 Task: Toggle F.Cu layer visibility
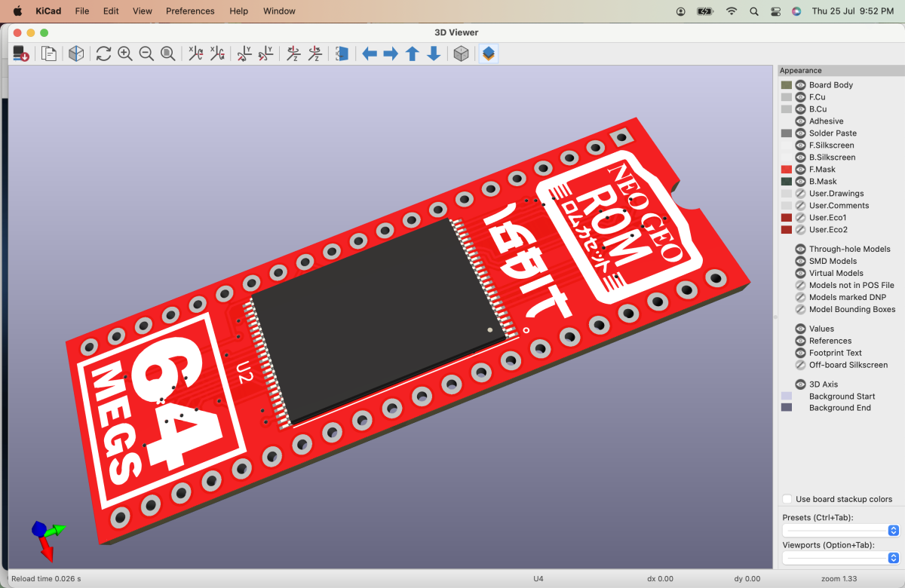801,97
